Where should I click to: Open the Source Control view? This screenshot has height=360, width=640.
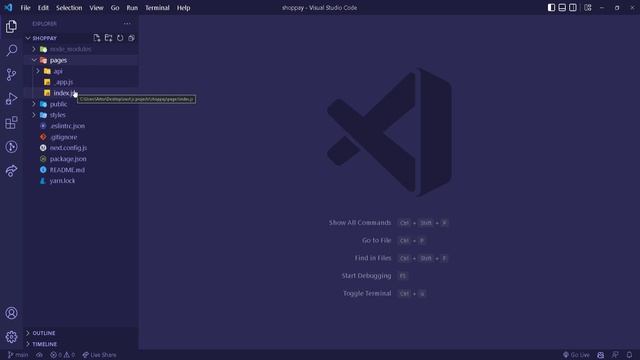(x=11, y=74)
